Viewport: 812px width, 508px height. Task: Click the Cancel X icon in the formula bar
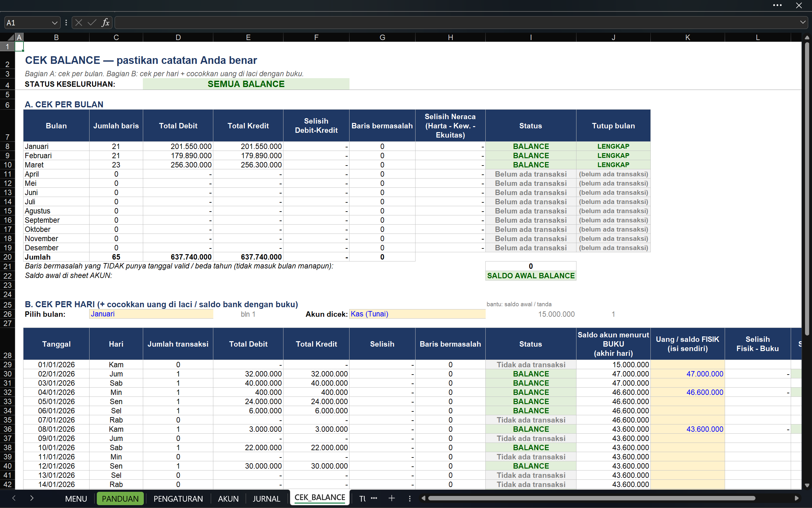(x=79, y=23)
